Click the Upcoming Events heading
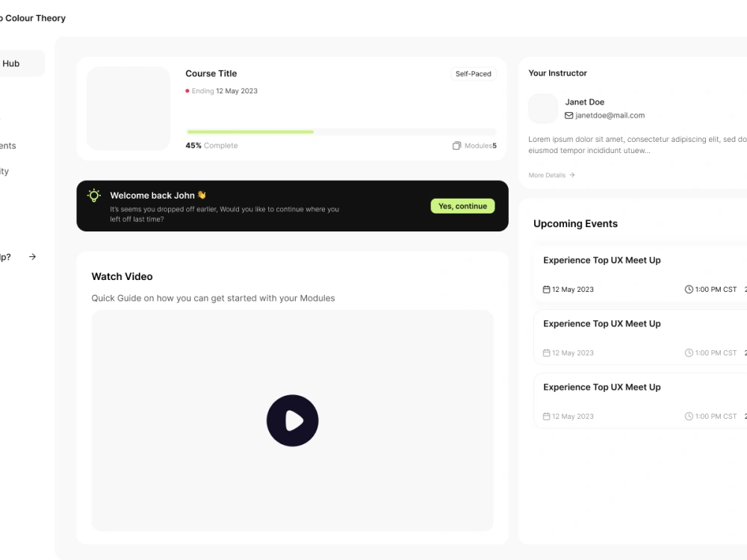The width and height of the screenshot is (747, 560). [x=575, y=223]
